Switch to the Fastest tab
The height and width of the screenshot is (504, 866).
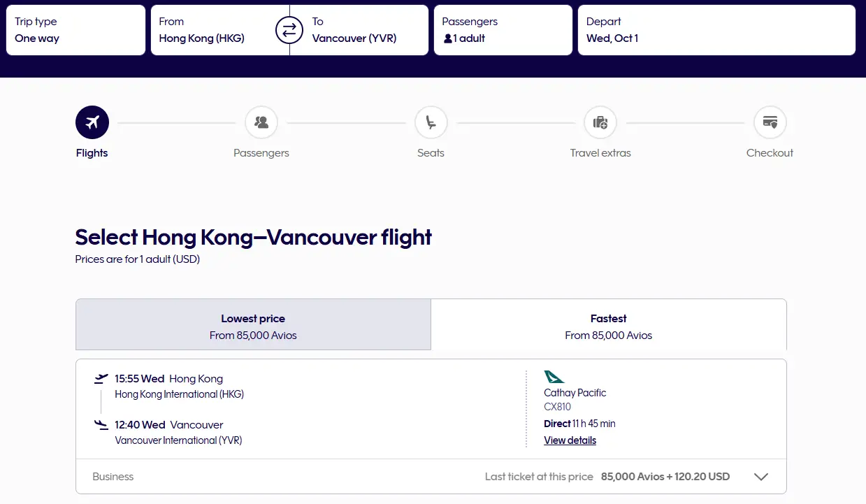pyautogui.click(x=608, y=325)
